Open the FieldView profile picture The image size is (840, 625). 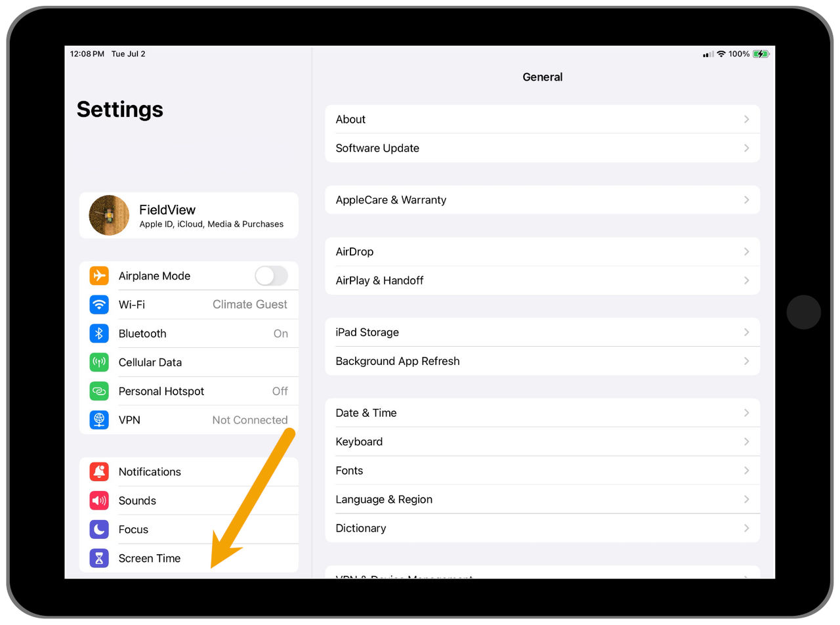tap(109, 215)
